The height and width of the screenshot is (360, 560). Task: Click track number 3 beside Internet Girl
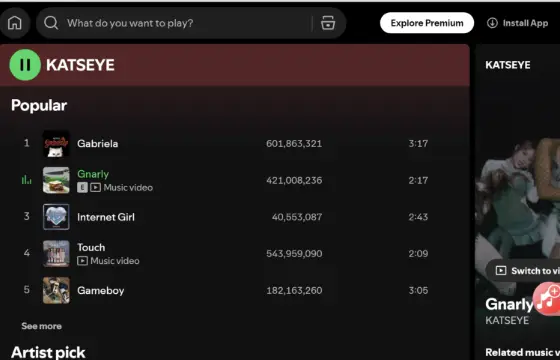(x=26, y=216)
